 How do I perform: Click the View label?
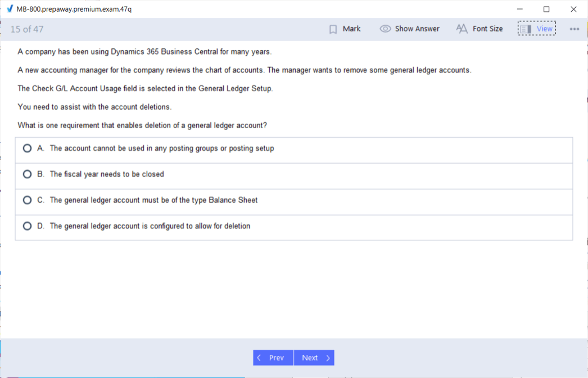click(545, 29)
